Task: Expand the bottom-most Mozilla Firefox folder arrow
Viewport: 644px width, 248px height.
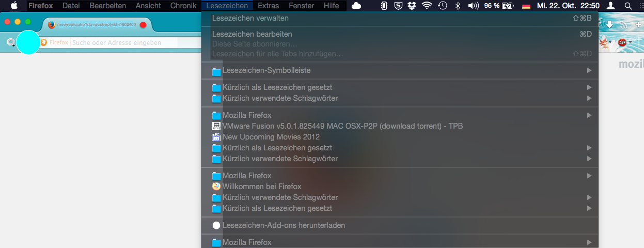Action: 589,242
